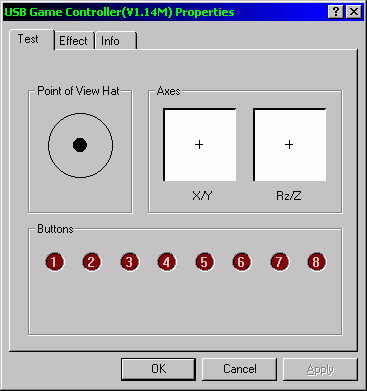
Task: Select button indicator number 3
Action: click(x=130, y=262)
